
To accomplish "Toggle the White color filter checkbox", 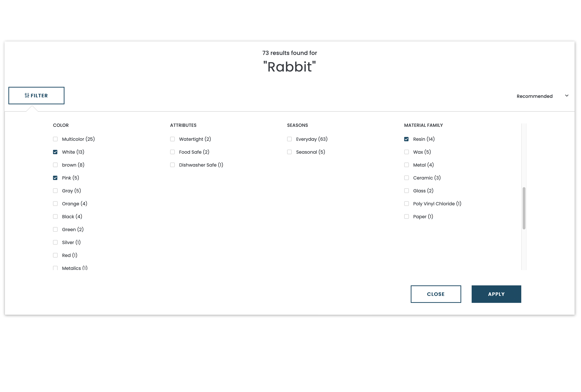I will tap(55, 152).
